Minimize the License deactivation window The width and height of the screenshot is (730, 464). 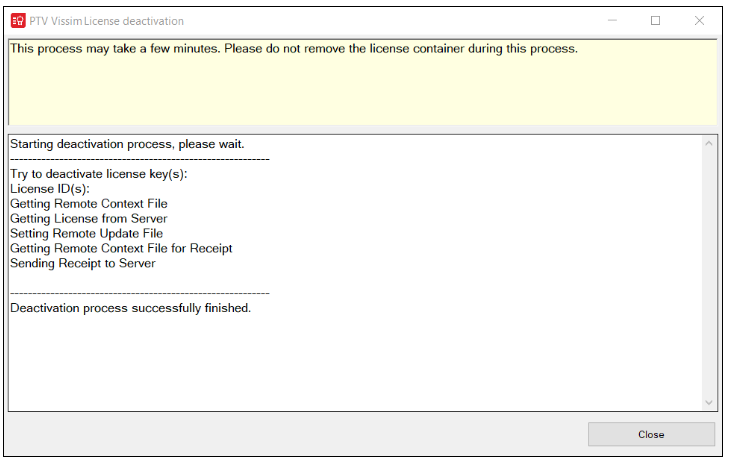coord(612,20)
